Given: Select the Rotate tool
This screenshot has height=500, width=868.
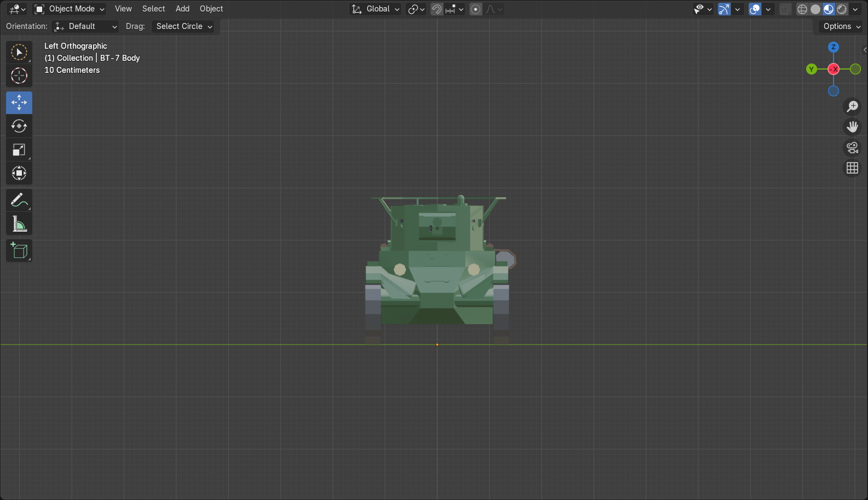Looking at the screenshot, I should pos(19,126).
